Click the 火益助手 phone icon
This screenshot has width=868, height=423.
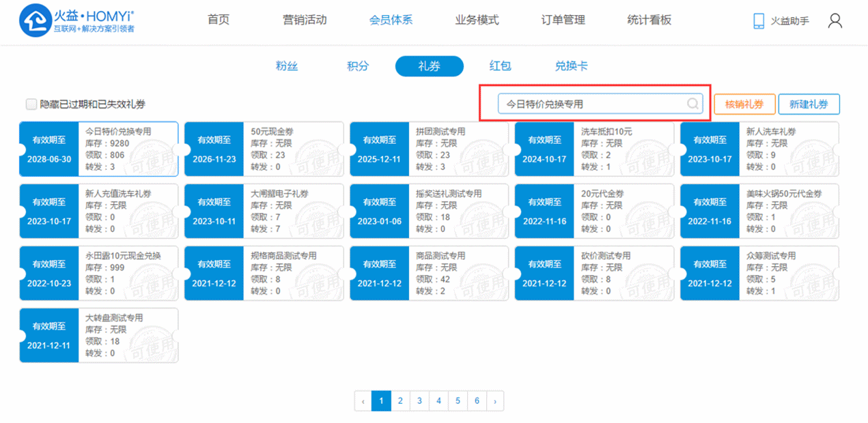759,20
